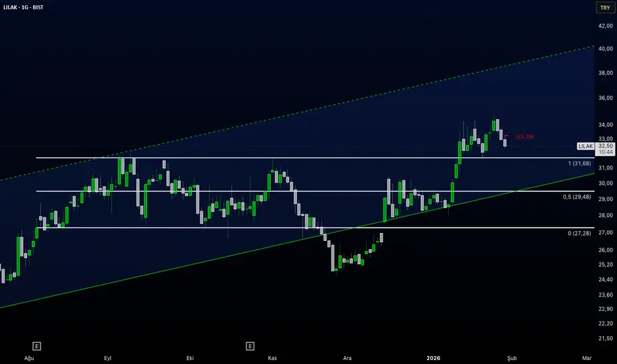Click the 22,90 price axis value
617x364 pixels.
click(x=606, y=309)
